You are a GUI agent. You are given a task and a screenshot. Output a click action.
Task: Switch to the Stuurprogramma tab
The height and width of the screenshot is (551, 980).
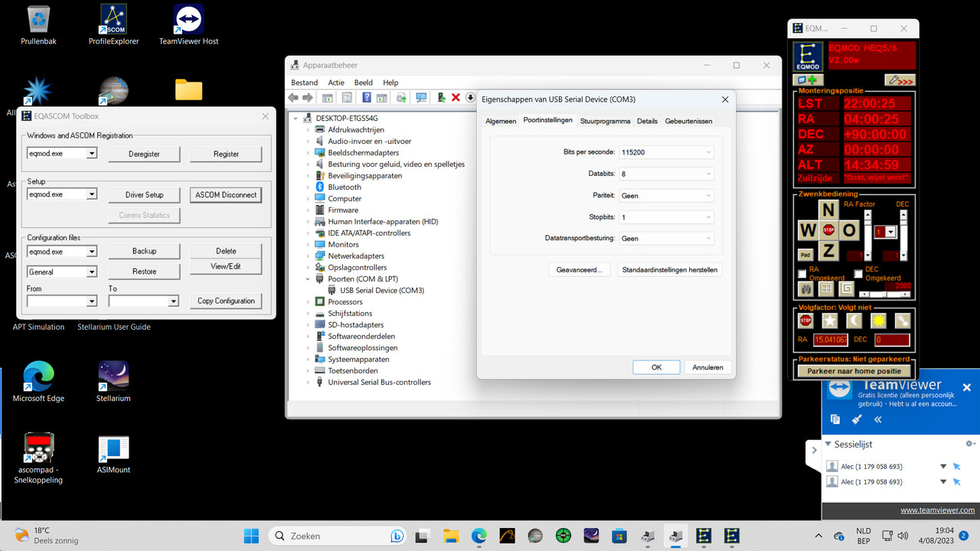[x=605, y=121]
